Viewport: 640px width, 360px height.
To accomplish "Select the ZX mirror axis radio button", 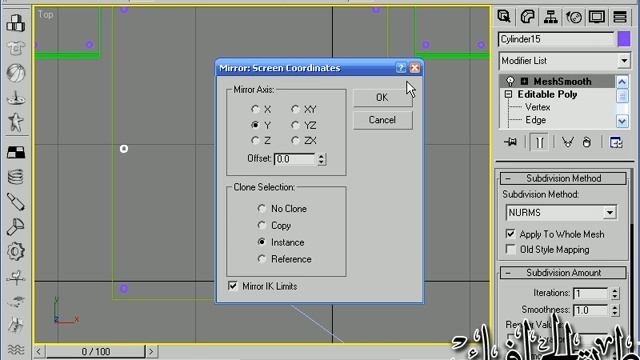I will 295,140.
